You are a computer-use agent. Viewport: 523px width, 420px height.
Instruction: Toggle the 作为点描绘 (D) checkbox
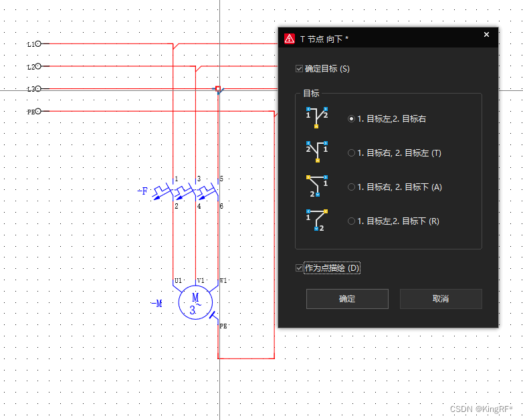(299, 268)
